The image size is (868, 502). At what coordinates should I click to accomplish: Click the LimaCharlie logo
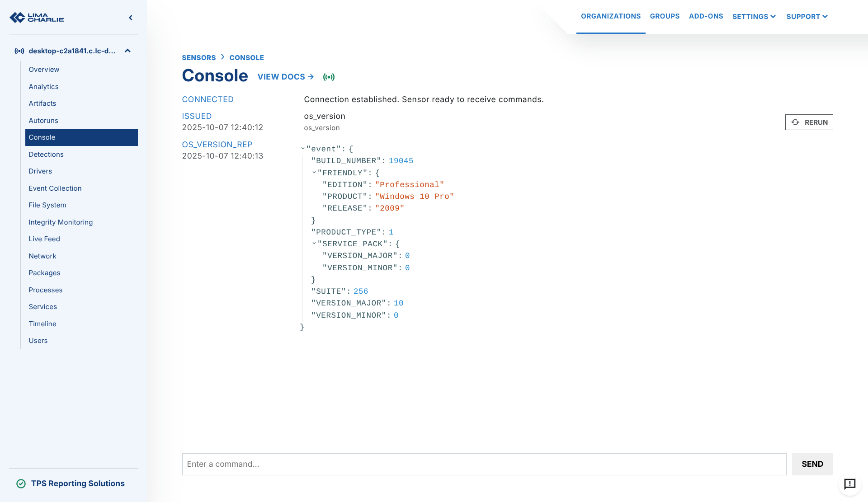click(37, 18)
